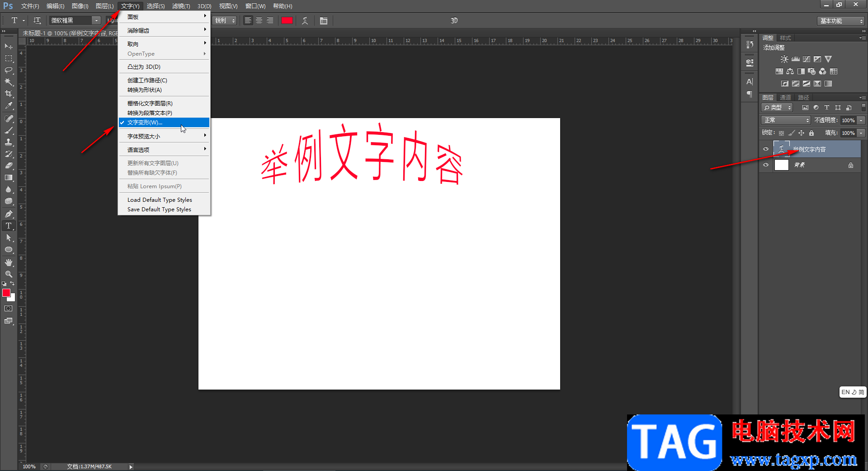Add a Levels adjustment
This screenshot has width=868, height=471.
796,59
